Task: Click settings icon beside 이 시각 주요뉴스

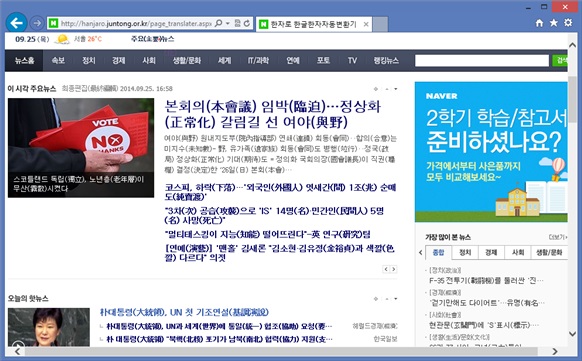Action: [376, 89]
